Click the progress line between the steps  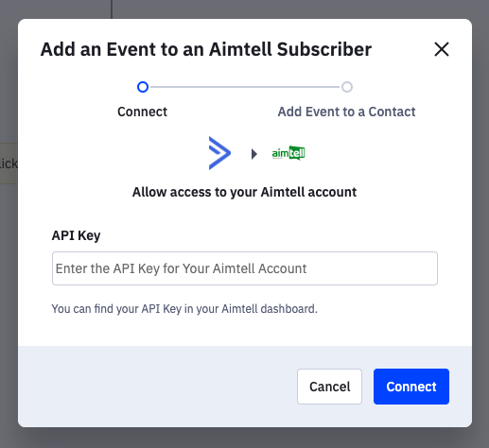tap(245, 87)
